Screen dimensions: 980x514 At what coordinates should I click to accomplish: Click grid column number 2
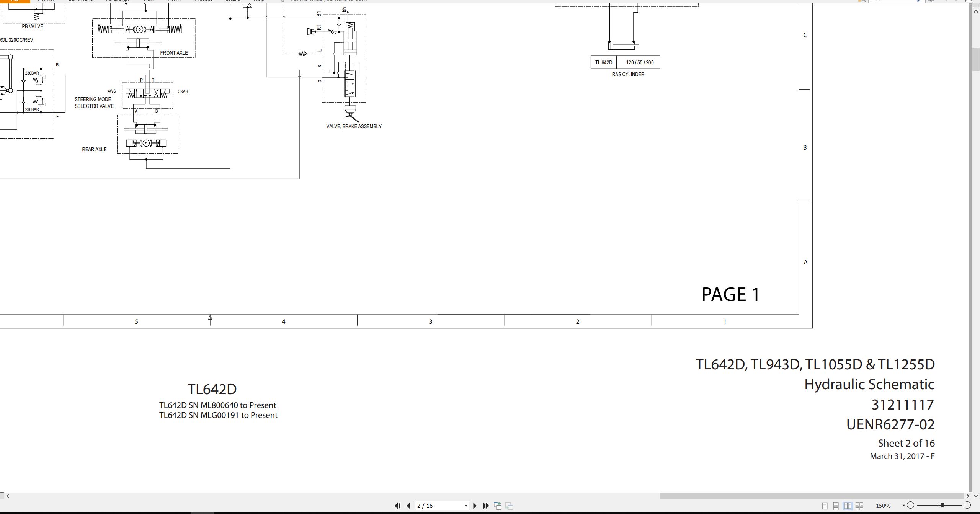(x=578, y=321)
